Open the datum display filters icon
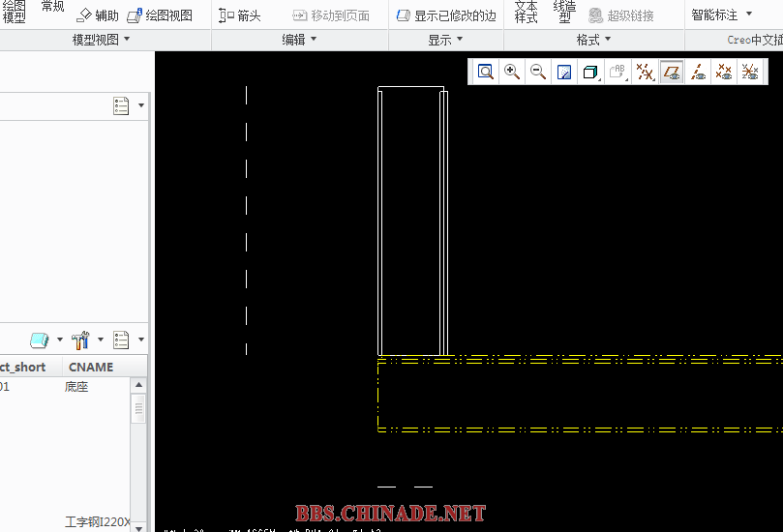This screenshot has width=783, height=532. (645, 72)
